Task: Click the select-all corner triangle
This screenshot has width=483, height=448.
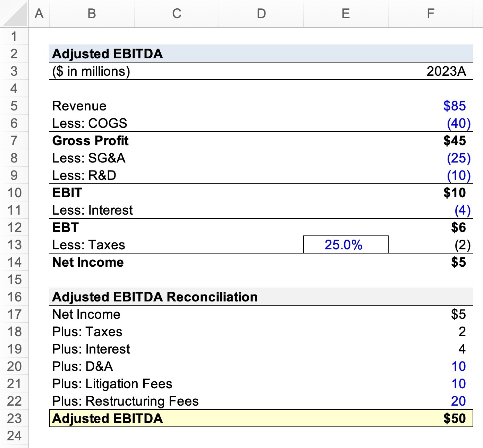Action: 14,14
